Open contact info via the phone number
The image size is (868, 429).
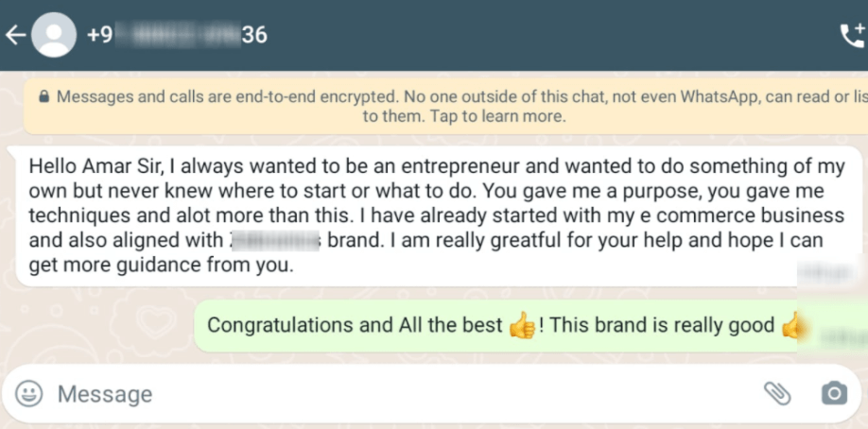click(x=176, y=35)
